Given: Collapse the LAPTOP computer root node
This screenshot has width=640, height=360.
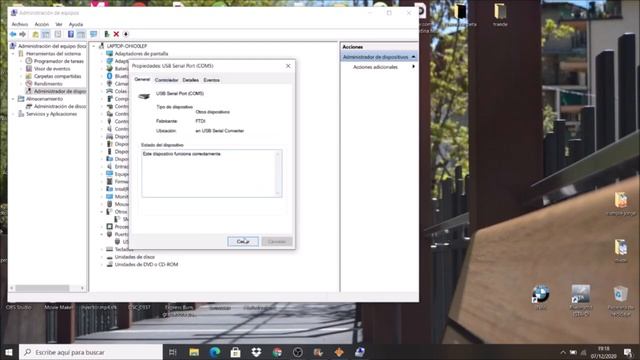Looking at the screenshot, I should pyautogui.click(x=94, y=47).
